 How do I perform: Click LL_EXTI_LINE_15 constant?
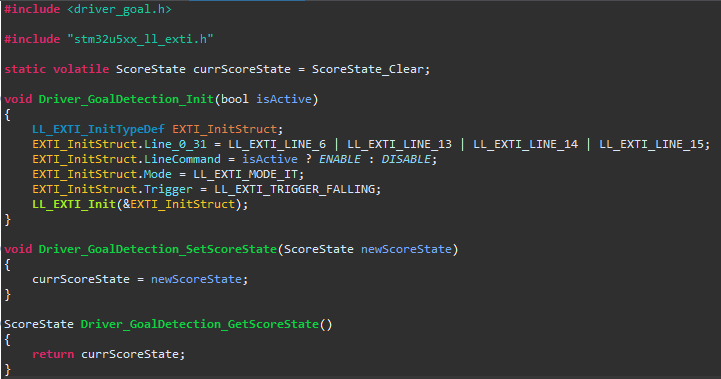(x=651, y=144)
